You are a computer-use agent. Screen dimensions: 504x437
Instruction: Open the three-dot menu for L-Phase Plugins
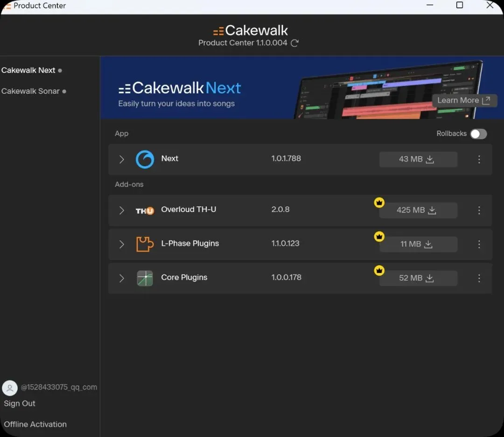tap(479, 244)
